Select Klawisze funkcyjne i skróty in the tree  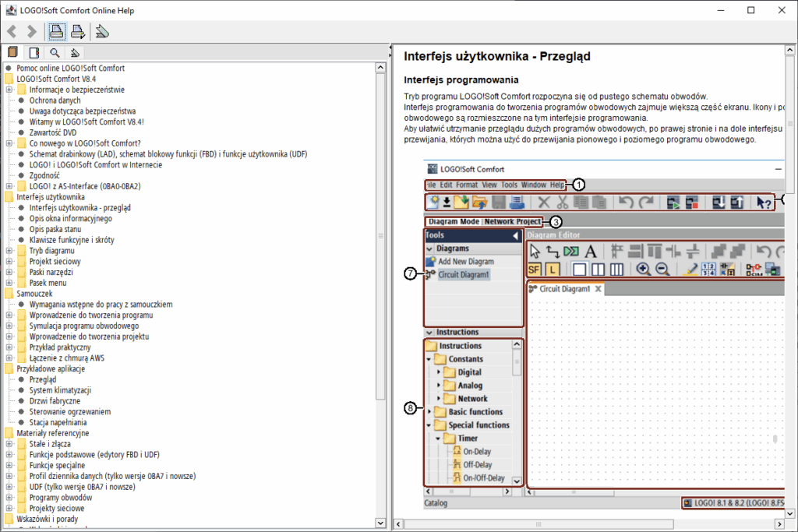point(72,240)
